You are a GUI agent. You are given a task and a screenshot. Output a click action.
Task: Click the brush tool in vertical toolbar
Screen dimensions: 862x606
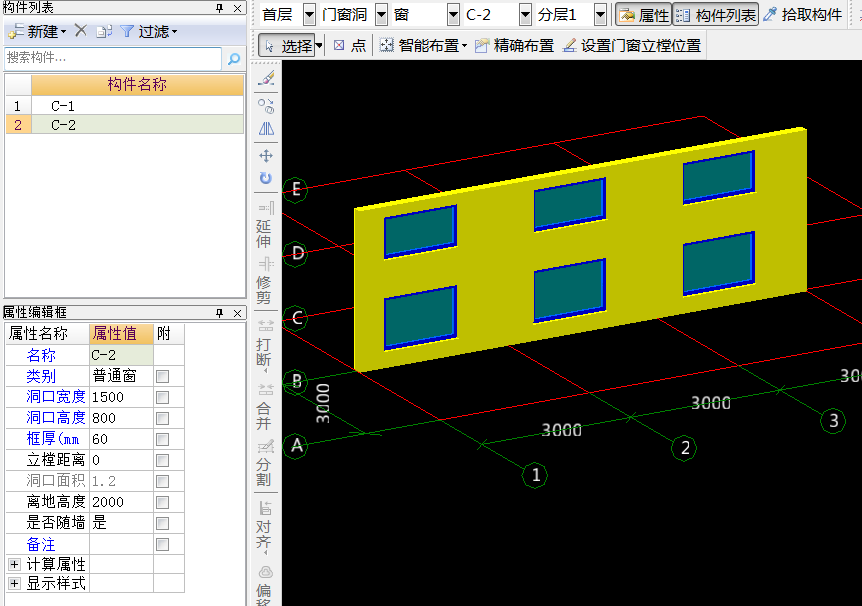266,78
